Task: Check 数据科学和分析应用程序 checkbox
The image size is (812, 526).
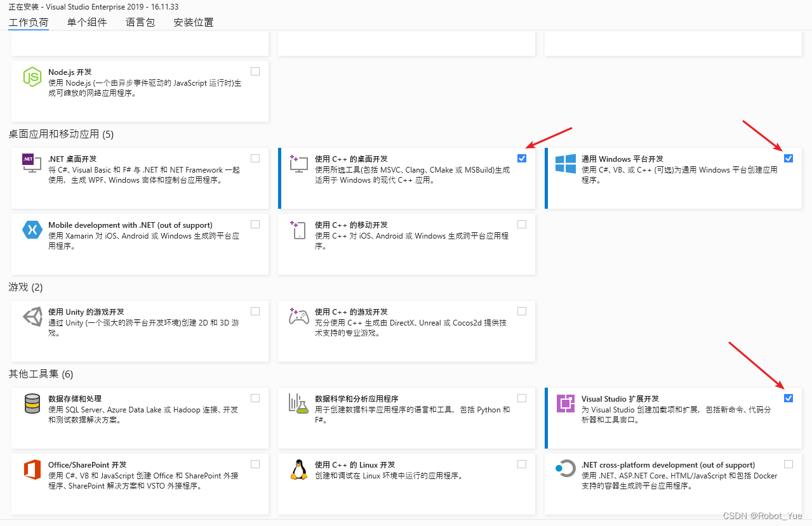Action: click(522, 398)
